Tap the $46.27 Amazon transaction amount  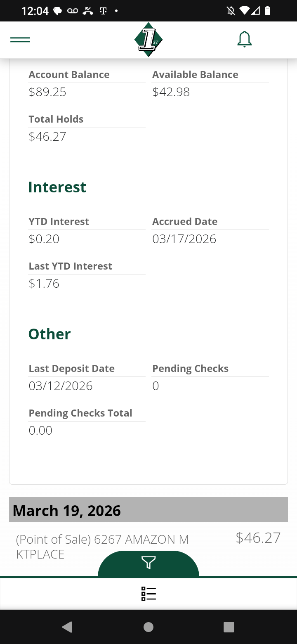[258, 537]
